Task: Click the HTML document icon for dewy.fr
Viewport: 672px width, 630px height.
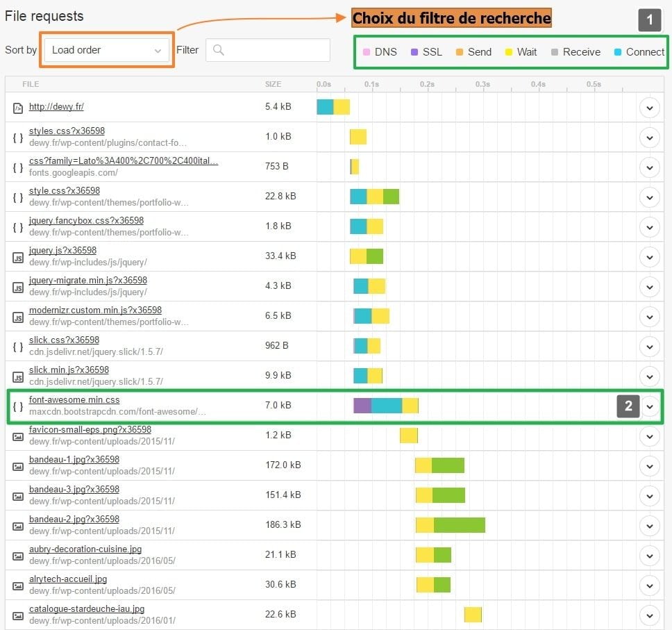Action: click(x=18, y=108)
